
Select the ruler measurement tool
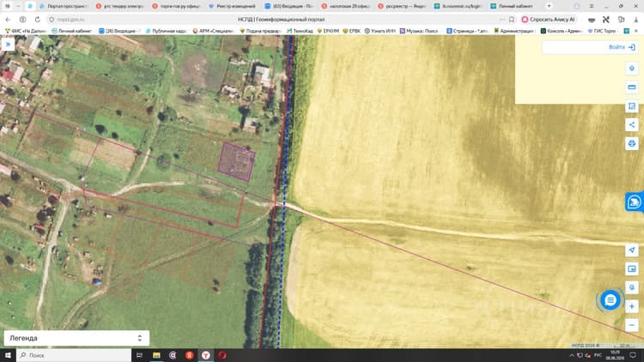pos(632,87)
